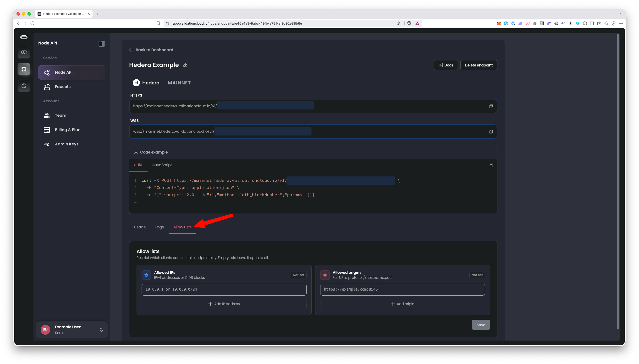Click the Save button
Screen dimensions: 639x364
coord(480,325)
